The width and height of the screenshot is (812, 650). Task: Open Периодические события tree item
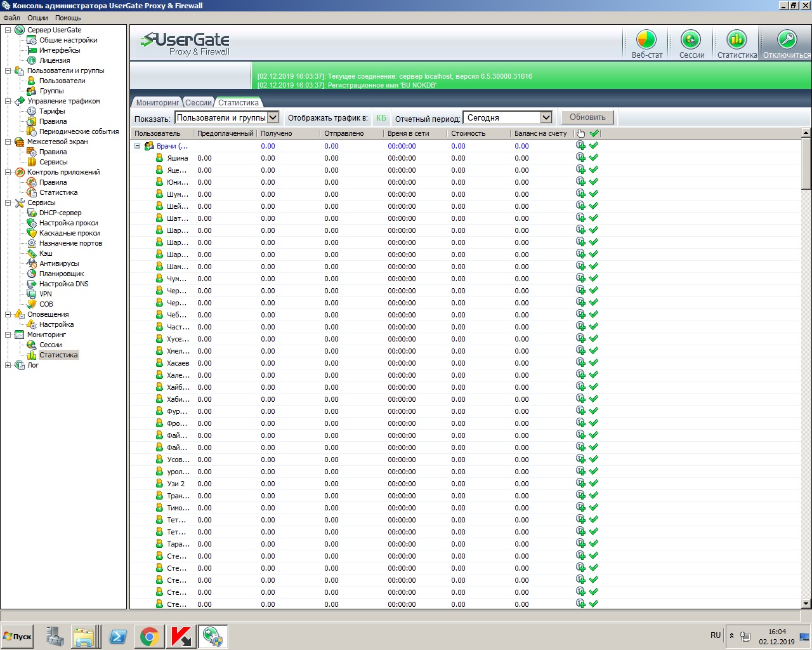(79, 131)
